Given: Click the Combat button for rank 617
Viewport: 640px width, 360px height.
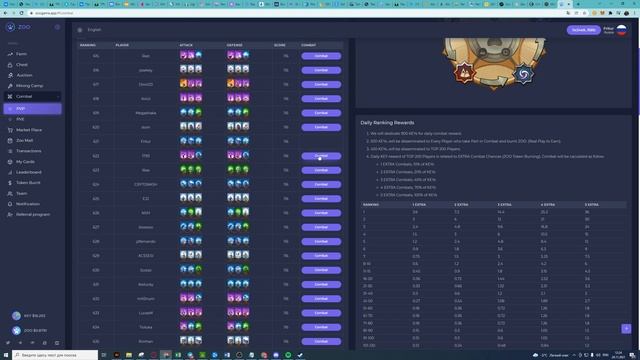Looking at the screenshot, I should (x=321, y=84).
